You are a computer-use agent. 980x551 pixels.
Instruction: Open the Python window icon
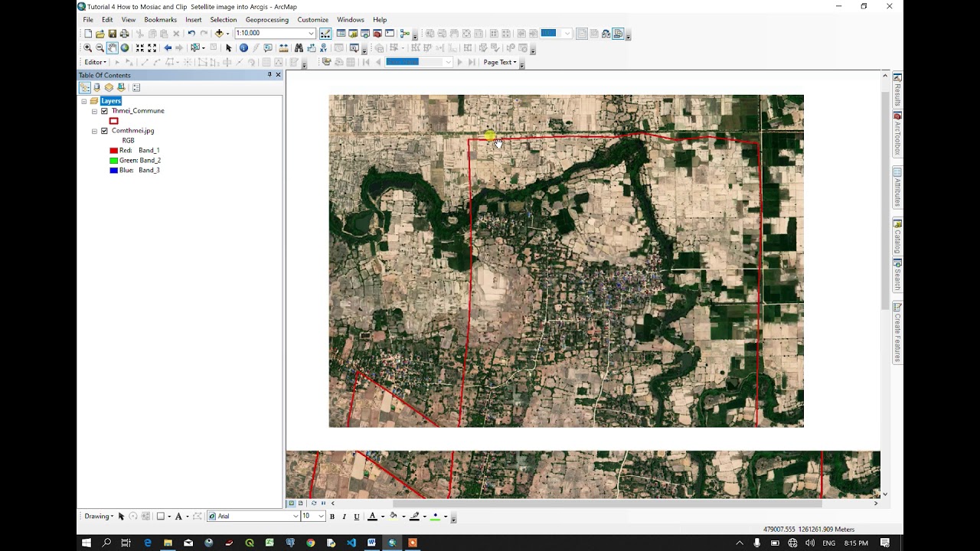tap(390, 33)
